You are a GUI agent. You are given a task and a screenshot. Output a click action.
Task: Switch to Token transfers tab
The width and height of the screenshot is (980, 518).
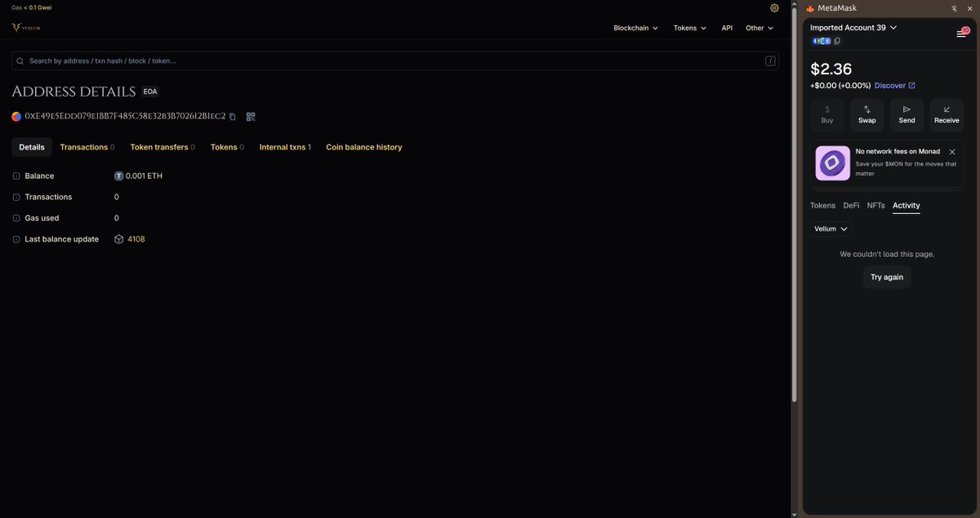tap(163, 147)
